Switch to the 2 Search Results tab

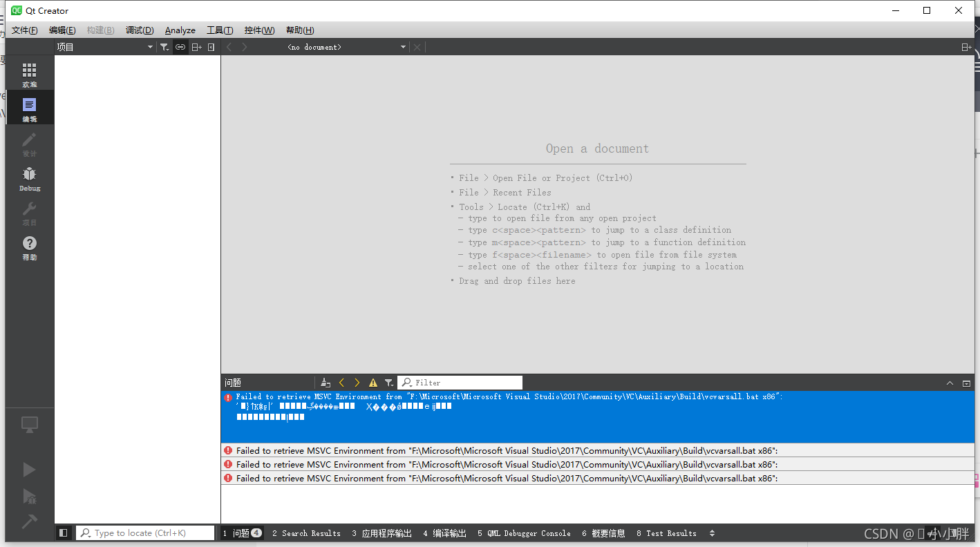(306, 533)
